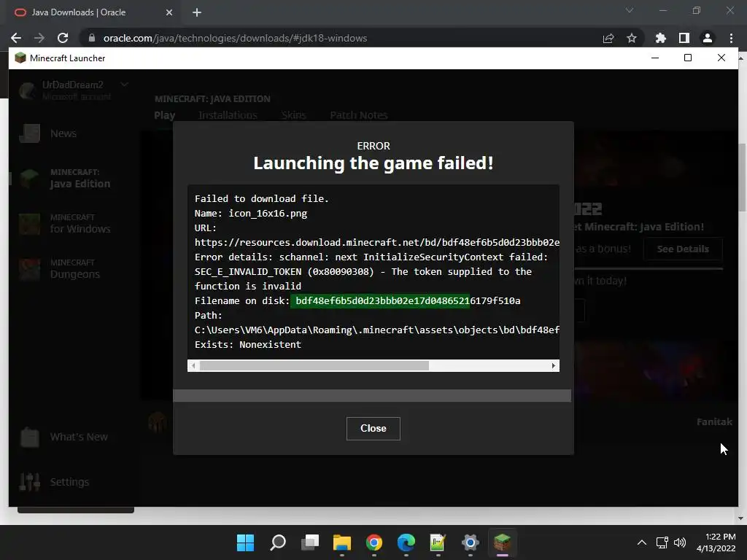
Task: Select Minecraft Java Edition in sidebar
Action: tap(65, 179)
